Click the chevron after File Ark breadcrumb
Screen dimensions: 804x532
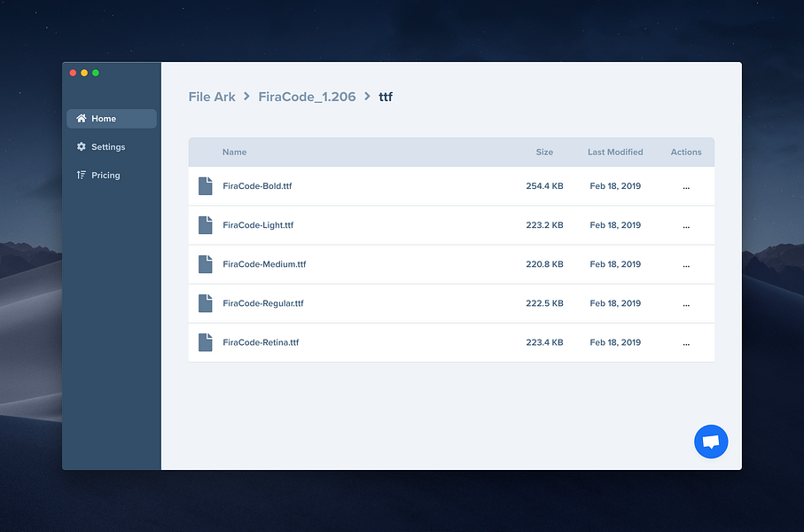pyautogui.click(x=246, y=97)
